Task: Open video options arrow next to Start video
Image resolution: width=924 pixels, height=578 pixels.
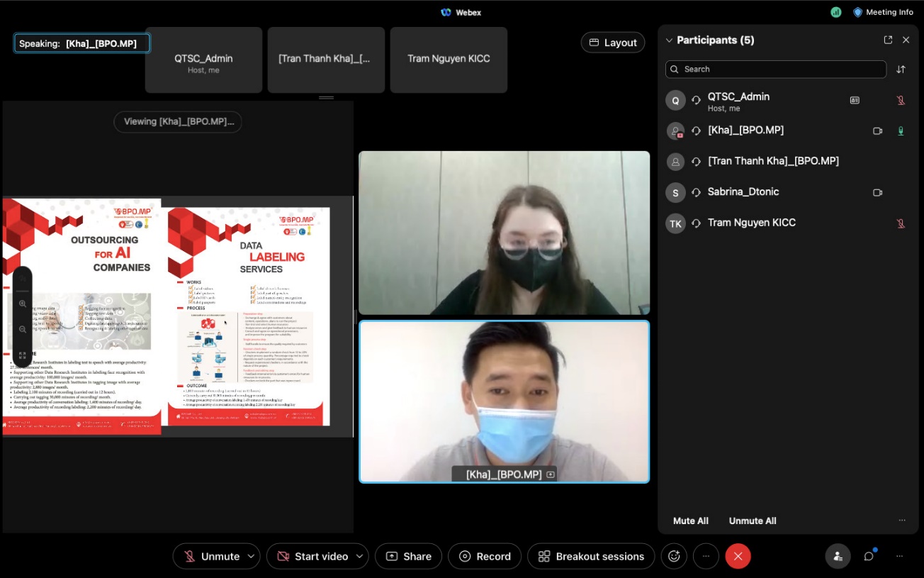Action: coord(359,557)
